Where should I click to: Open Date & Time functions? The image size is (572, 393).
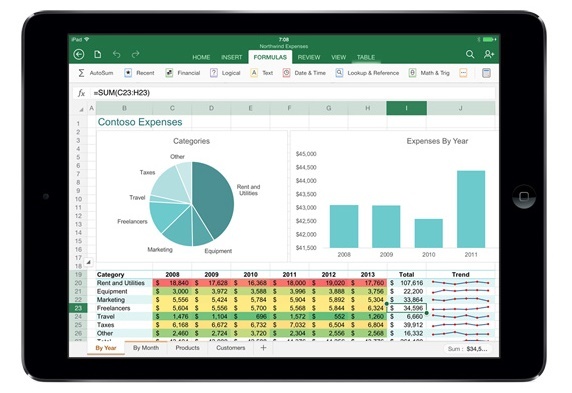[x=304, y=73]
